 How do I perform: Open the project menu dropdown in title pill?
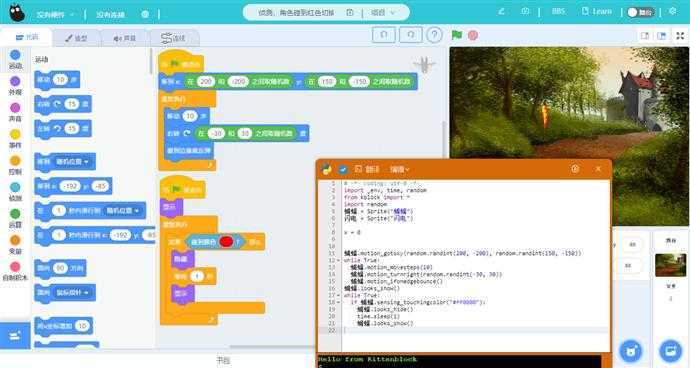(383, 13)
